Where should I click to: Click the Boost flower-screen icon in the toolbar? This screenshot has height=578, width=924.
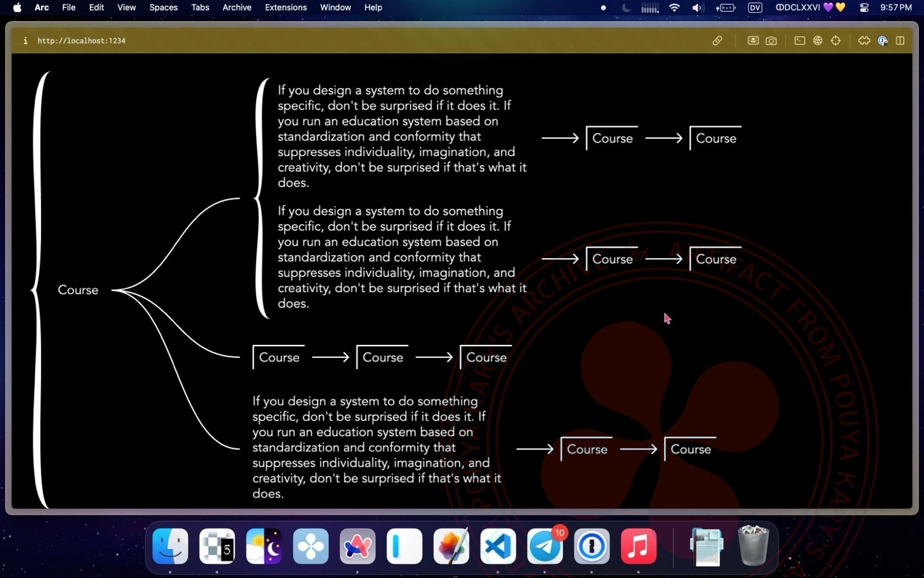pos(752,41)
